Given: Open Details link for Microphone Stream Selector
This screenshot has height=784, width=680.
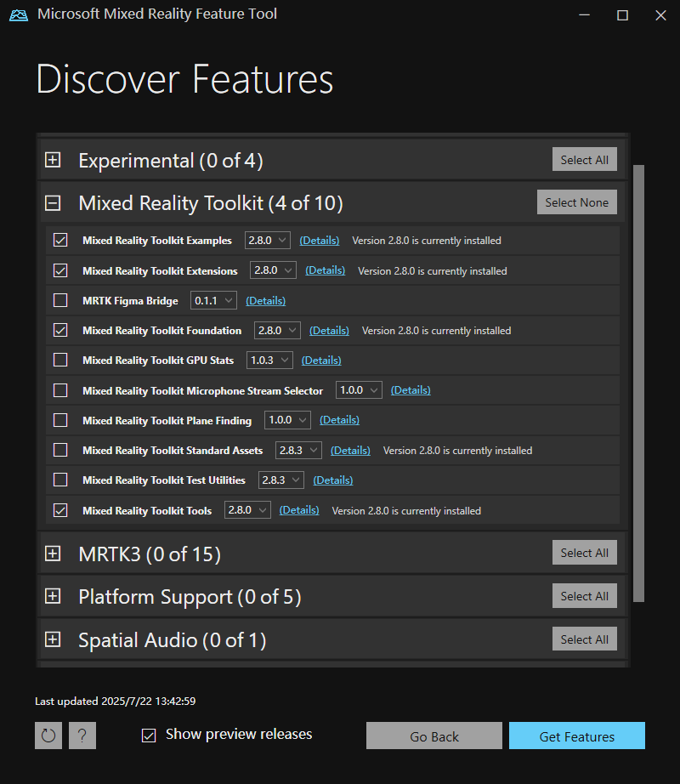Looking at the screenshot, I should click(411, 390).
